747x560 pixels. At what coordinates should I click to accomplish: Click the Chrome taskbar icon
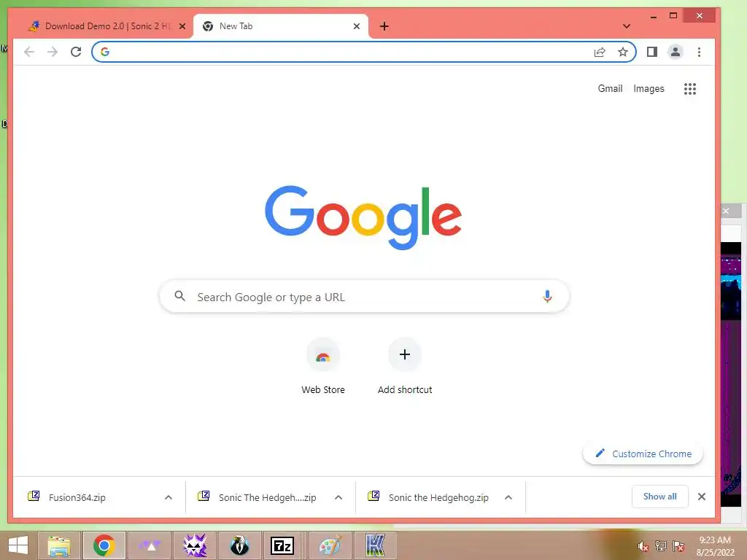pyautogui.click(x=104, y=545)
